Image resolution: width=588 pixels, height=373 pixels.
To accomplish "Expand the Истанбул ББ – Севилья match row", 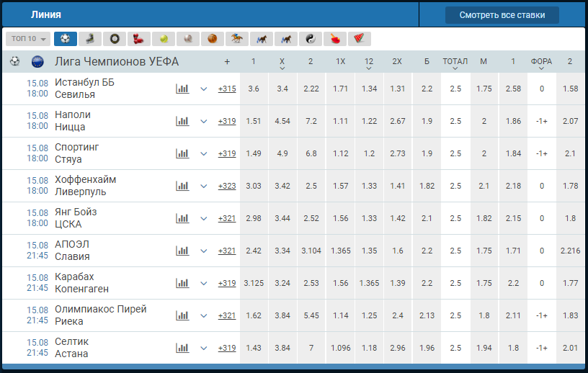I will pyautogui.click(x=204, y=89).
